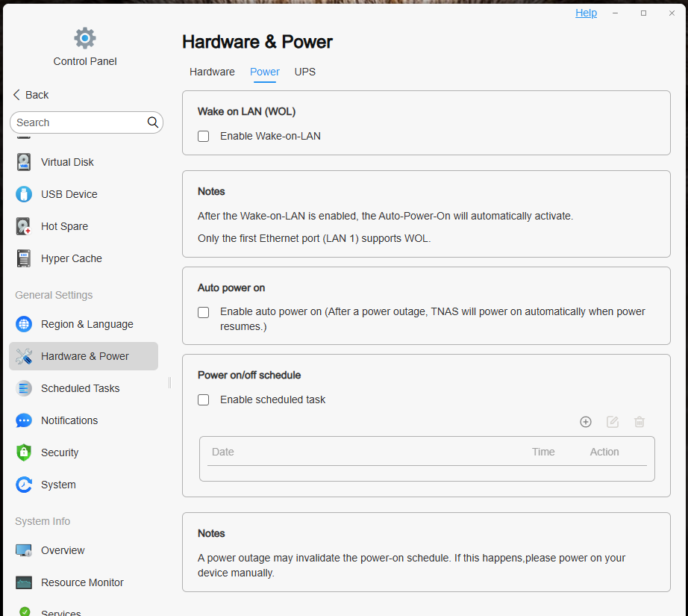Open Region & Language settings
Image resolution: width=688 pixels, height=616 pixels.
pos(84,324)
